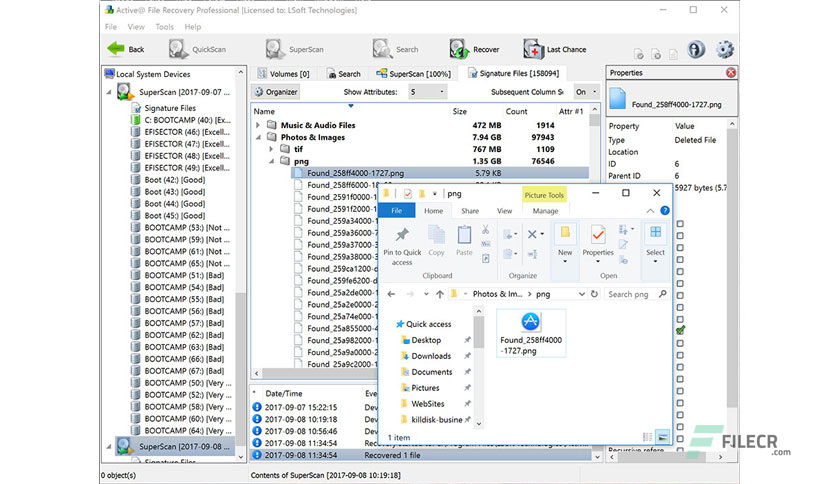Launch SuperScan from the toolbar
The image size is (836, 484).
(x=294, y=49)
